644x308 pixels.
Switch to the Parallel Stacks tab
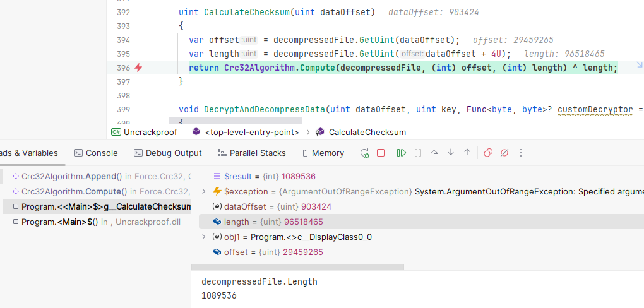click(x=251, y=153)
